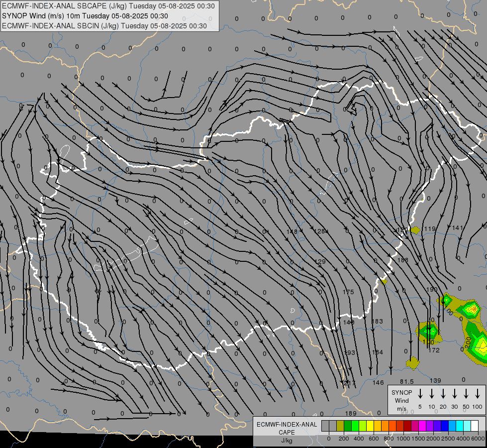Viewport: 487px width, 448px height.
Task: Click the 200 contour label on CAPE blob
Action: [469, 343]
